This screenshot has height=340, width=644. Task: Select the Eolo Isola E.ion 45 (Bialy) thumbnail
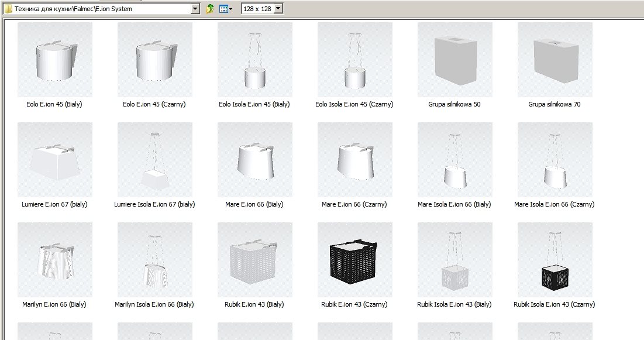click(255, 60)
